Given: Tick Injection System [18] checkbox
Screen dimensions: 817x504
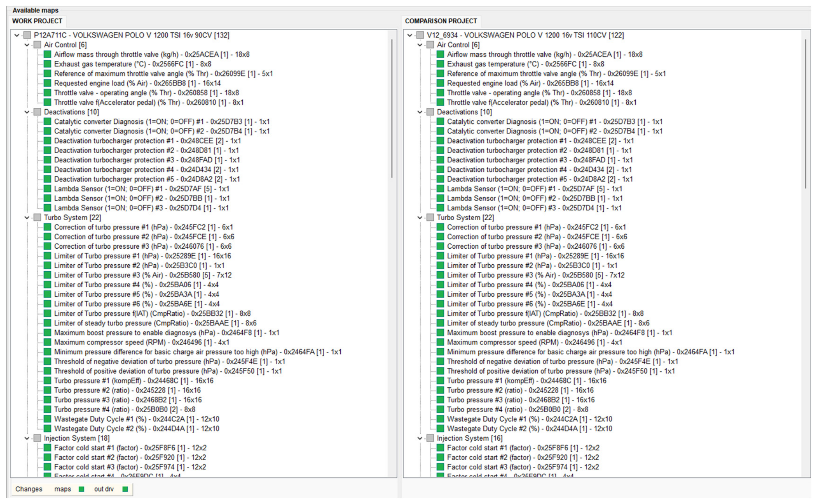Looking at the screenshot, I should click(37, 438).
